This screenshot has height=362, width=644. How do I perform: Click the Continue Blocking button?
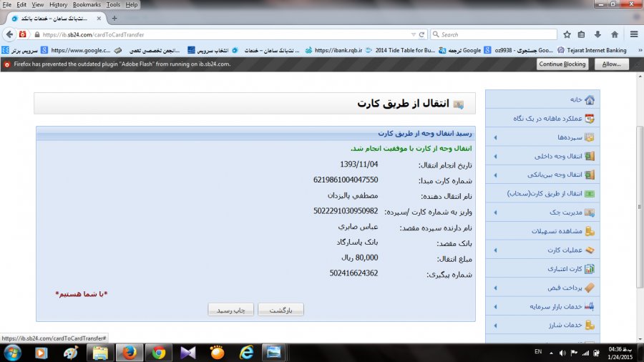(562, 64)
